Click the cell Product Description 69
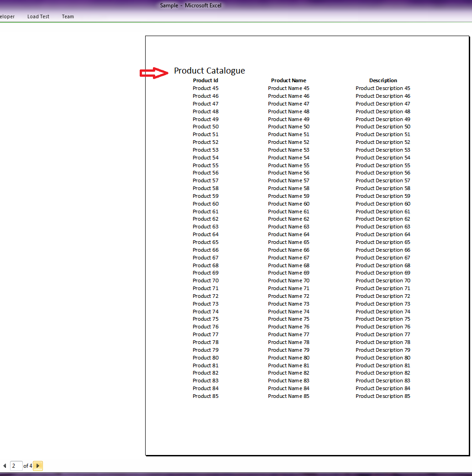 (383, 273)
